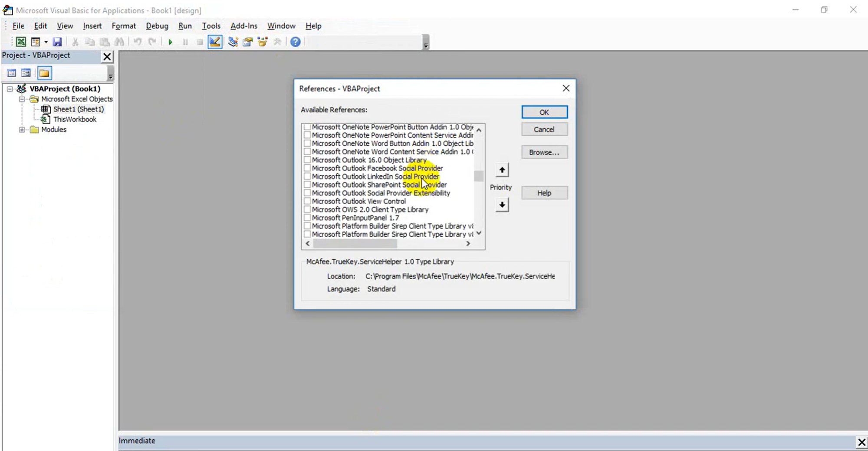This screenshot has width=868, height=451.
Task: Move reference priority up with the arrow button
Action: pos(502,170)
